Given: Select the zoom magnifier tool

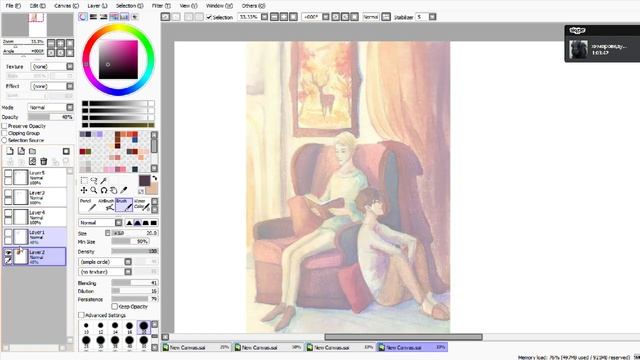Looking at the screenshot, I should [x=94, y=190].
